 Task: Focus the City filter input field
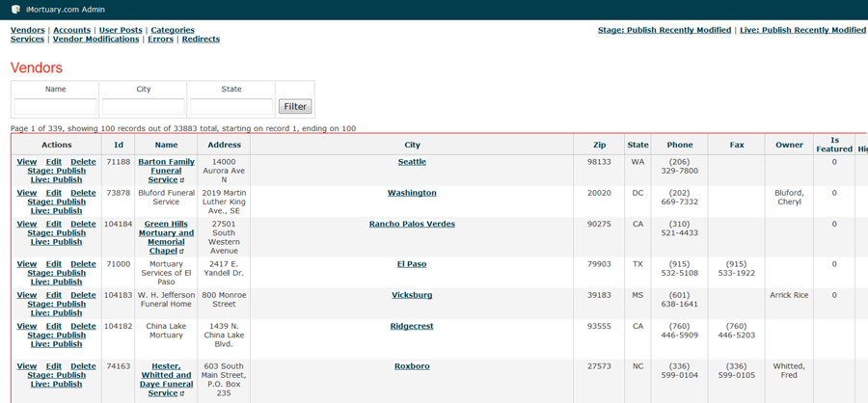pyautogui.click(x=144, y=106)
